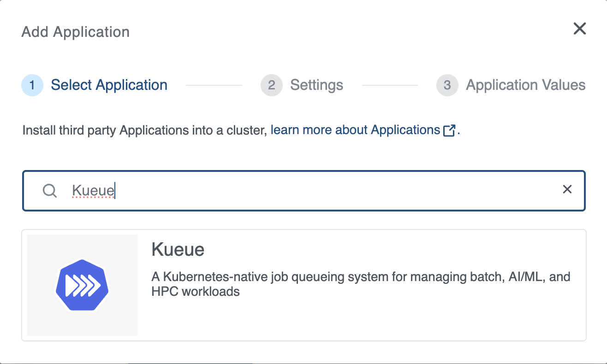Switch to the Settings step
The height and width of the screenshot is (364, 607).
pos(316,85)
